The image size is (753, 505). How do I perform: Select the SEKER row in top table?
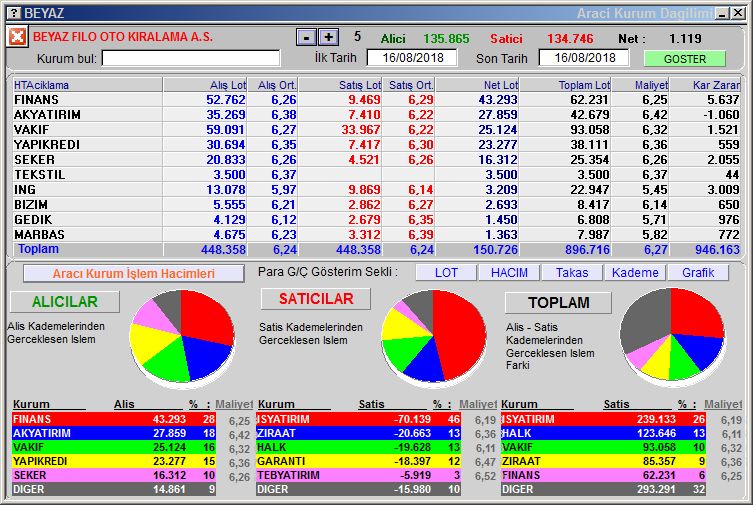coord(377,159)
